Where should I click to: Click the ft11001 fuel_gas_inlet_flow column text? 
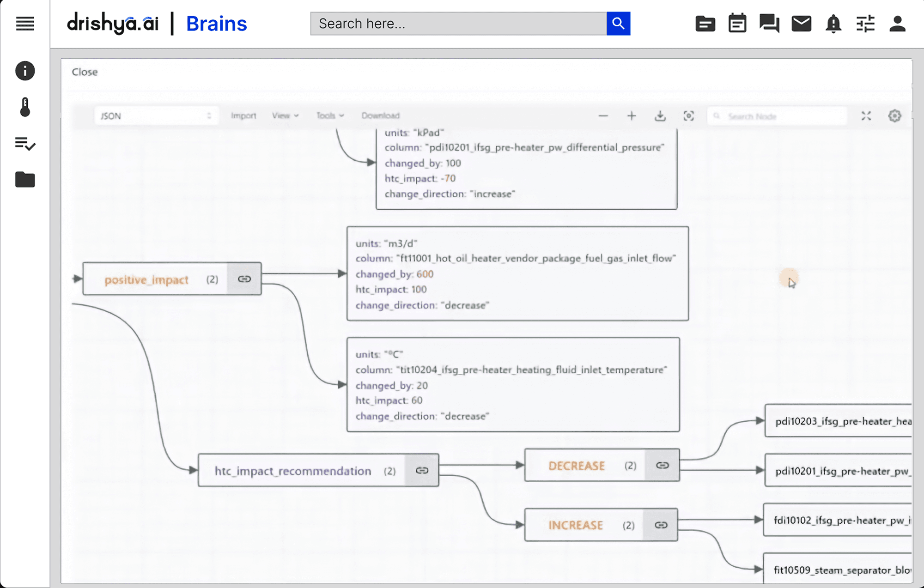click(x=516, y=258)
